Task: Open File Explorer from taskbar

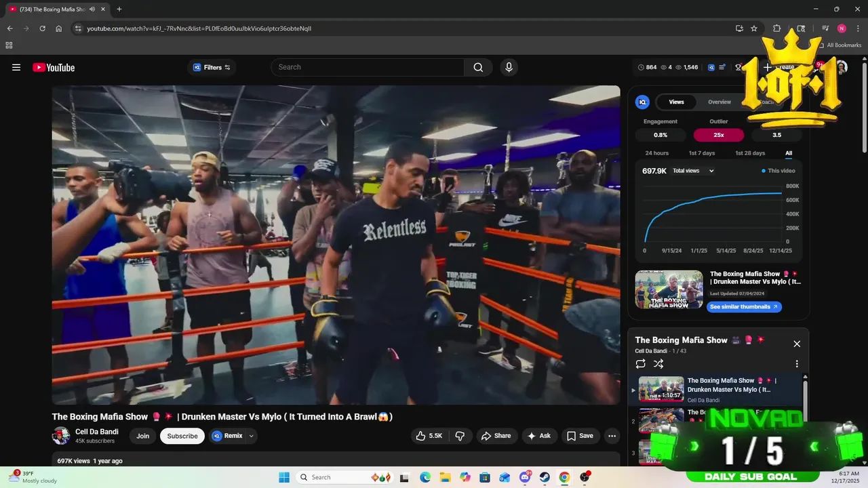Action: click(446, 477)
